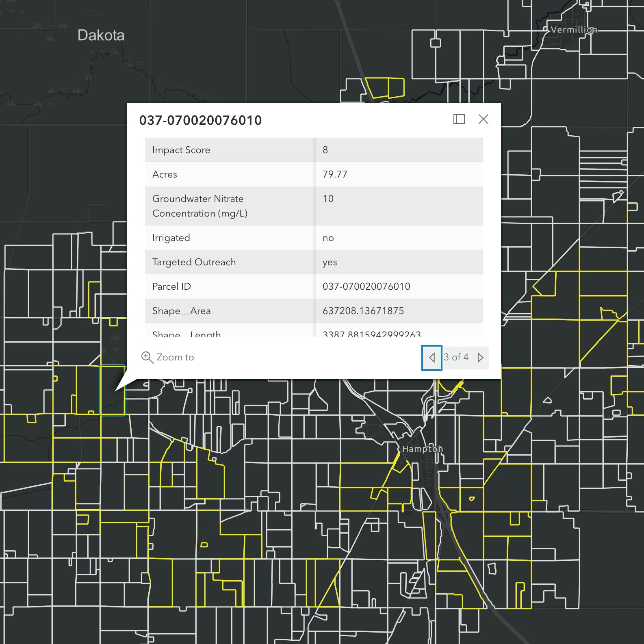Select the popup title 037-070020076010
This screenshot has height=644, width=644.
[x=200, y=120]
